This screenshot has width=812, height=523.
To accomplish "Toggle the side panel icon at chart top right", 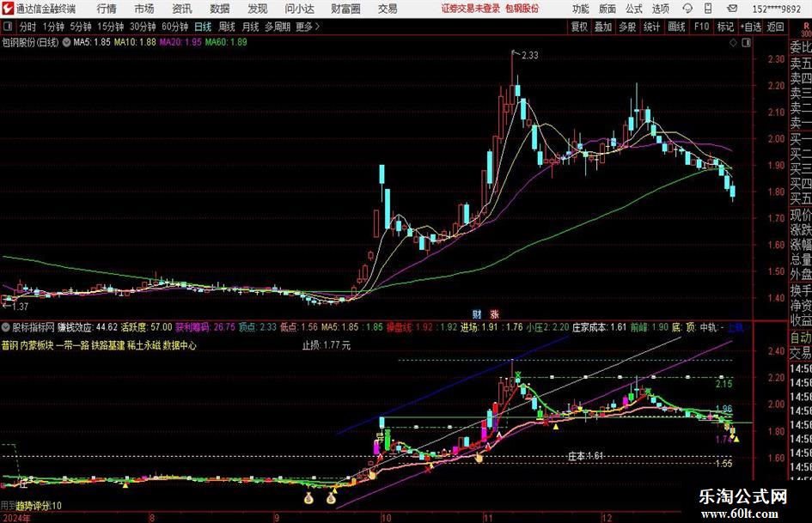I will tap(746, 43).
